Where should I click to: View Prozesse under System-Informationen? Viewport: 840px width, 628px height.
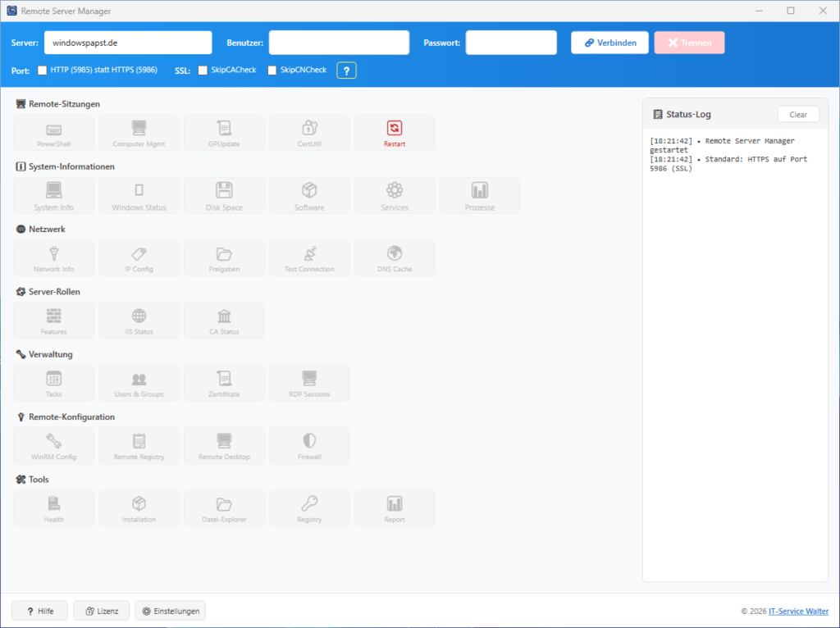pyautogui.click(x=479, y=195)
